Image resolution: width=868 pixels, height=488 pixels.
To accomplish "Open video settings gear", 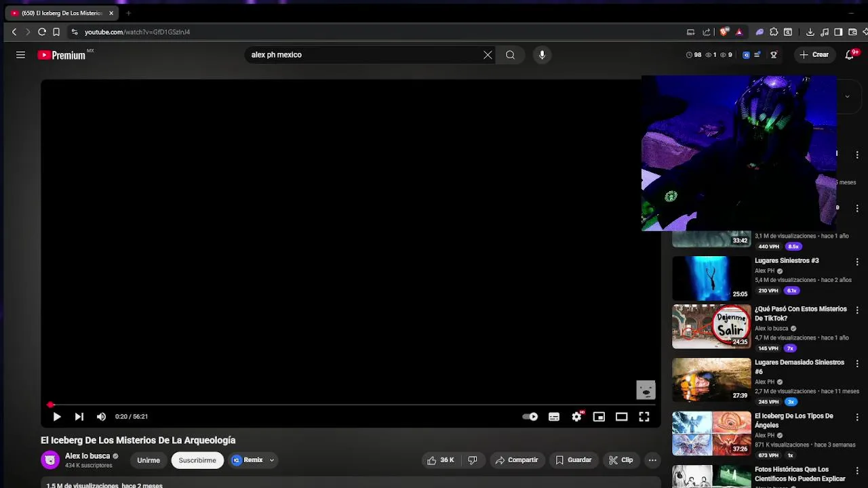I will pos(576,417).
